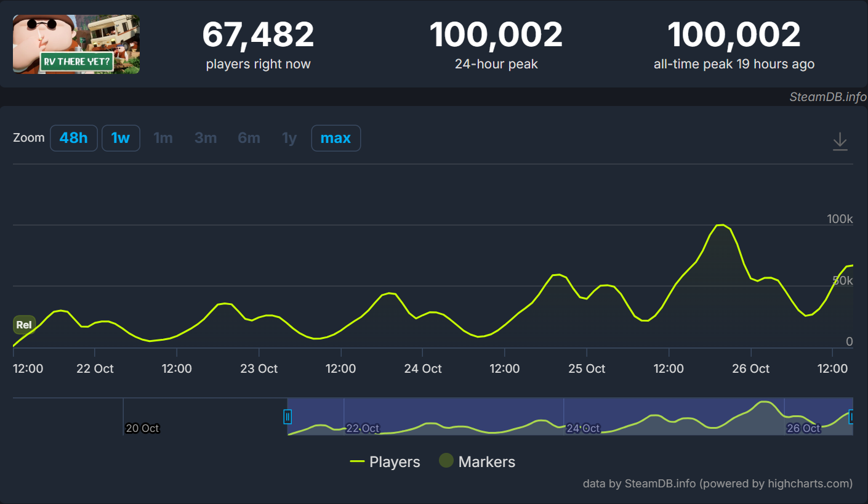
Task: Select the 1w zoom range
Action: pyautogui.click(x=121, y=138)
